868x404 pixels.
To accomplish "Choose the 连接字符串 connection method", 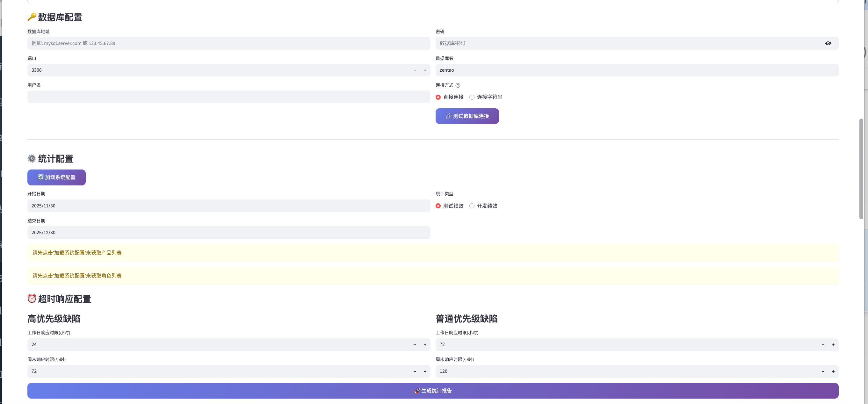I will pyautogui.click(x=472, y=97).
